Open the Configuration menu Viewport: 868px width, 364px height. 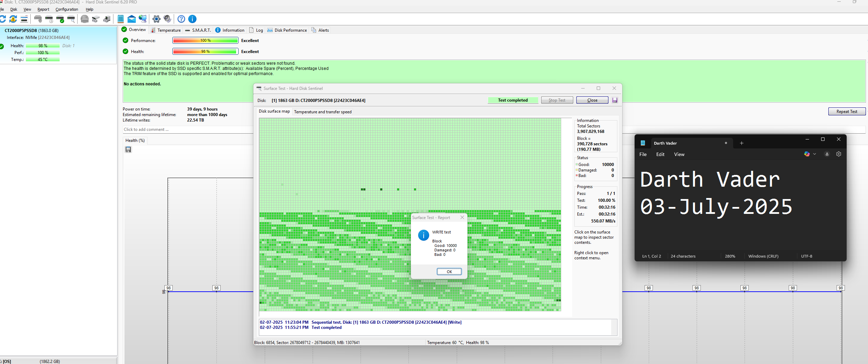click(x=67, y=9)
